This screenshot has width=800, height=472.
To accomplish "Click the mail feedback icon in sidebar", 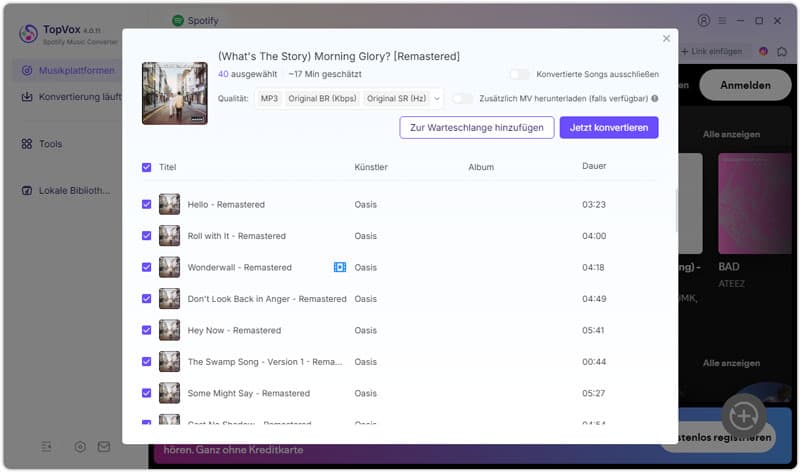I will click(x=104, y=447).
